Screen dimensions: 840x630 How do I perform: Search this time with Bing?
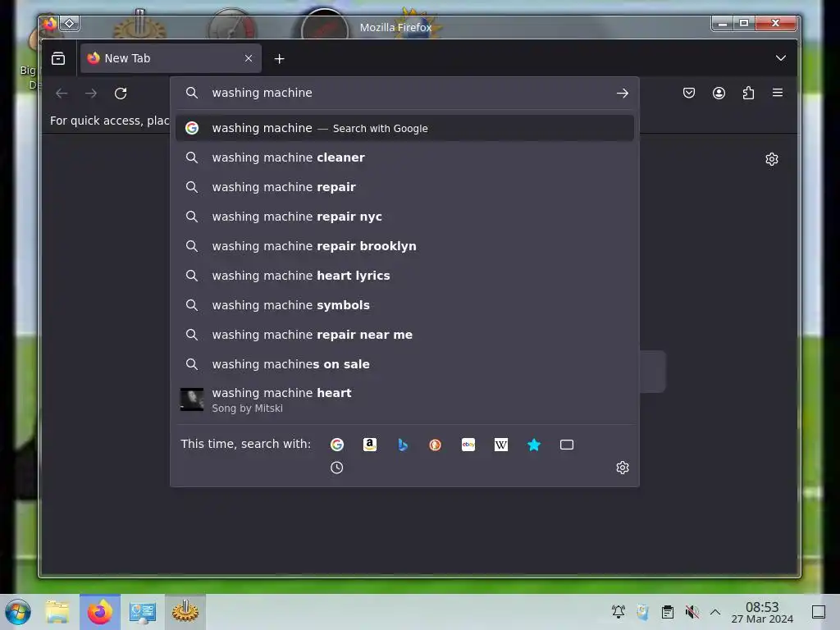point(403,444)
